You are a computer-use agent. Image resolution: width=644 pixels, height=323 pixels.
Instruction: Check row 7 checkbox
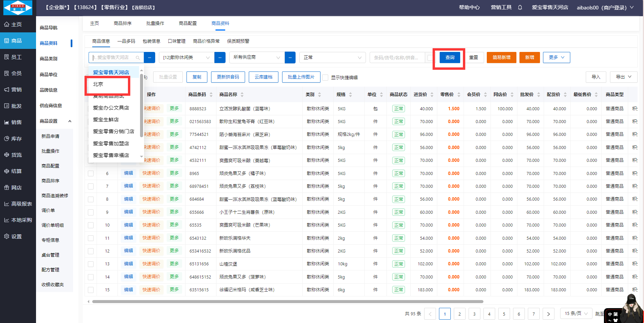91,186
